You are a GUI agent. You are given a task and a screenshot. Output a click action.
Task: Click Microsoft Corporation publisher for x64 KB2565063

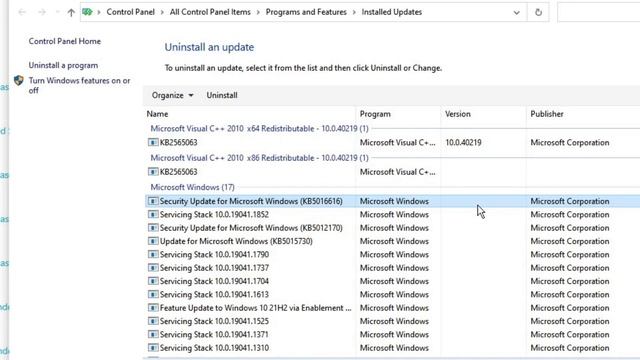coord(570,142)
